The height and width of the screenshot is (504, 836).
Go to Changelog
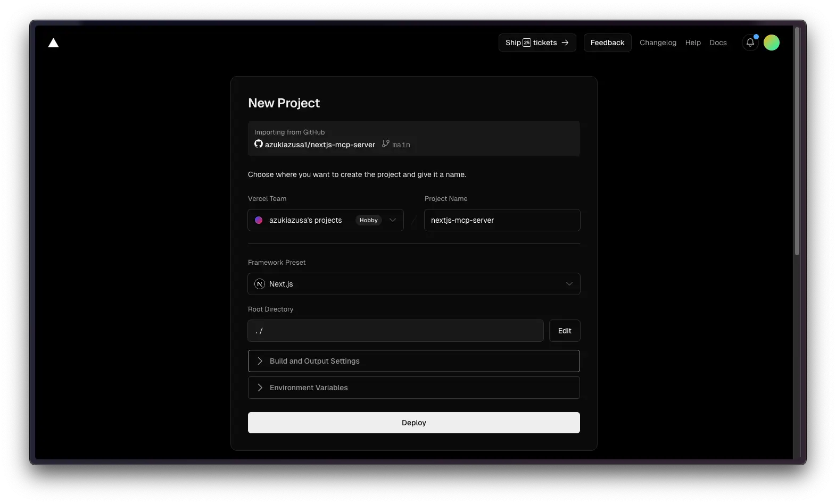point(658,43)
